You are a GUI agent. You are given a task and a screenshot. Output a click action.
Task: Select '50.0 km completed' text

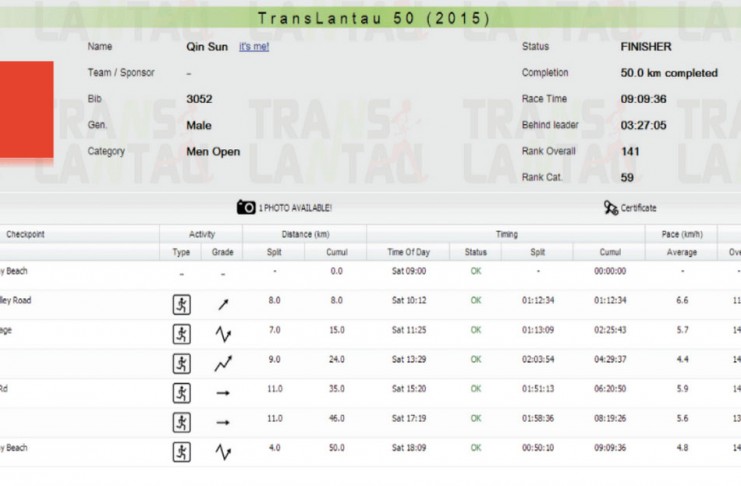tap(669, 73)
